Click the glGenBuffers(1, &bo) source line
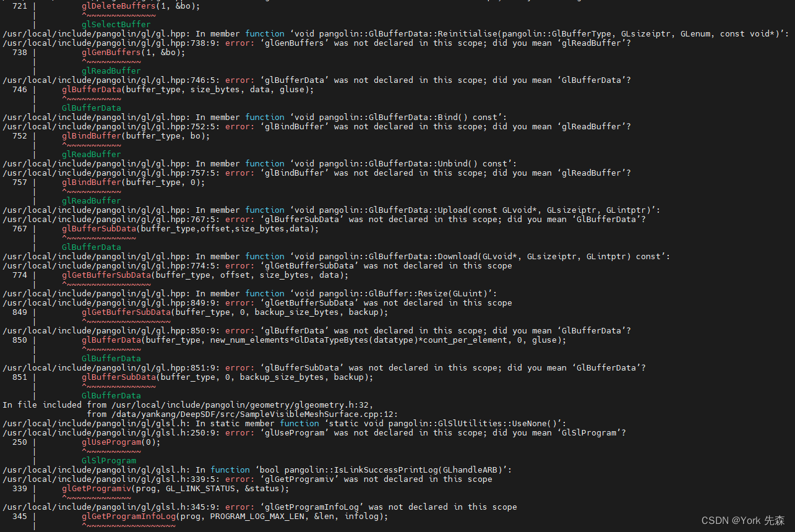 (x=133, y=52)
